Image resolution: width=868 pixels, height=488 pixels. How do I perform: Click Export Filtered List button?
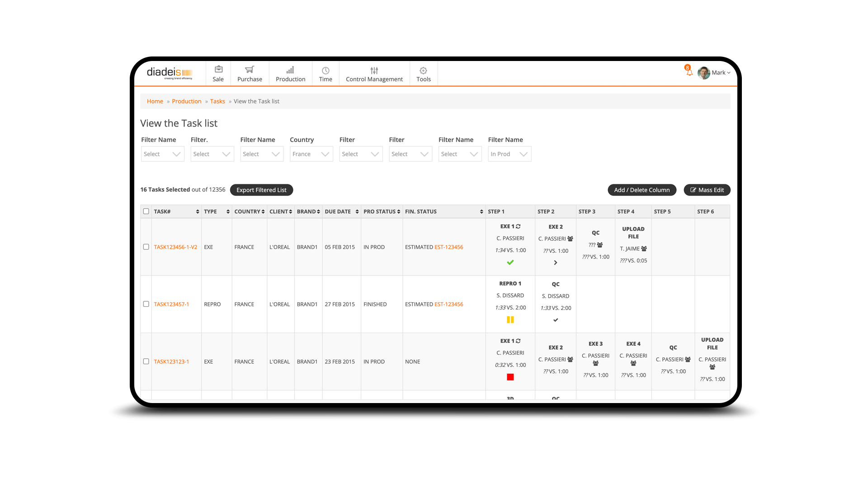[261, 190]
